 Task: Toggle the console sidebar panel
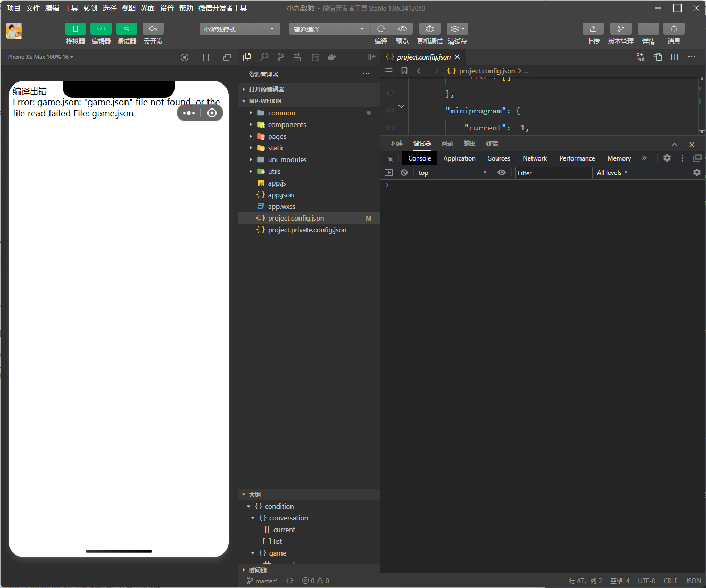click(388, 173)
